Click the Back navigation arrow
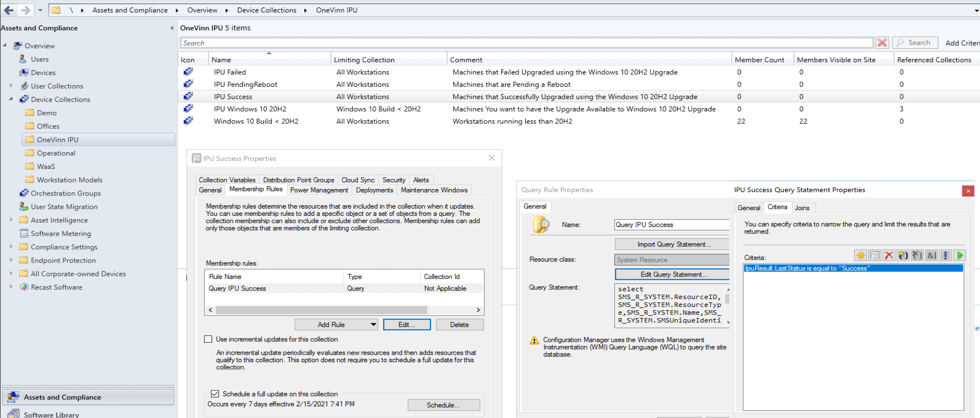 coord(9,10)
